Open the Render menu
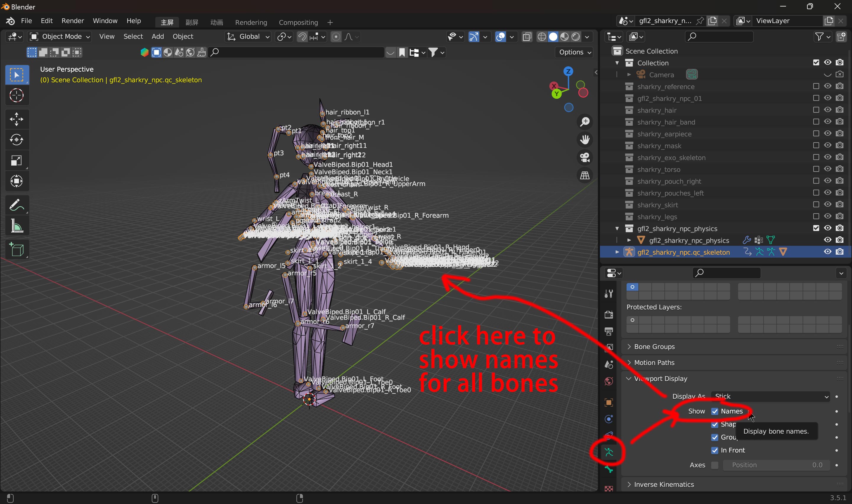Screen dimensions: 852x504 click(x=72, y=21)
